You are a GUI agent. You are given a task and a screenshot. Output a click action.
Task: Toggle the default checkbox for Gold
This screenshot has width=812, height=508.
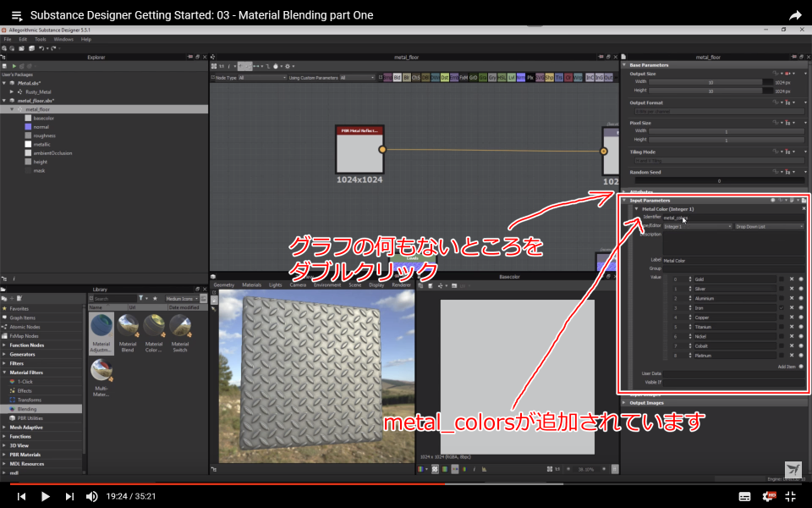pos(782,279)
